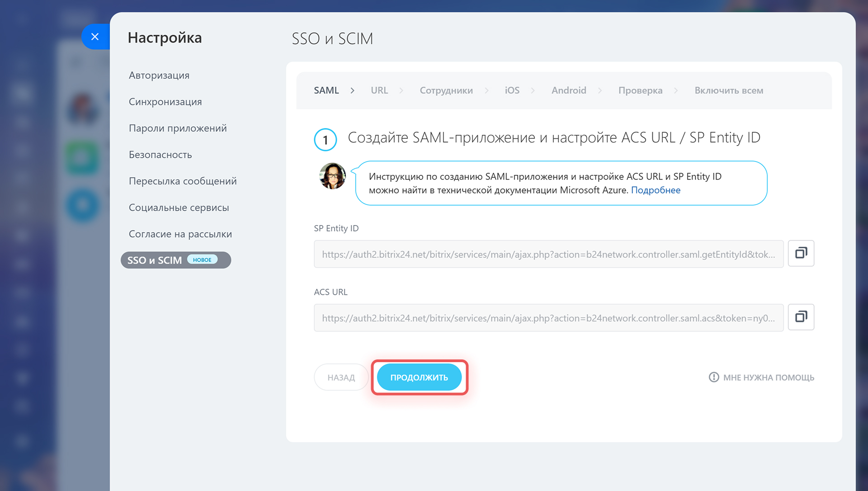868x491 pixels.
Task: Click the SP Entity ID label
Action: [336, 228]
